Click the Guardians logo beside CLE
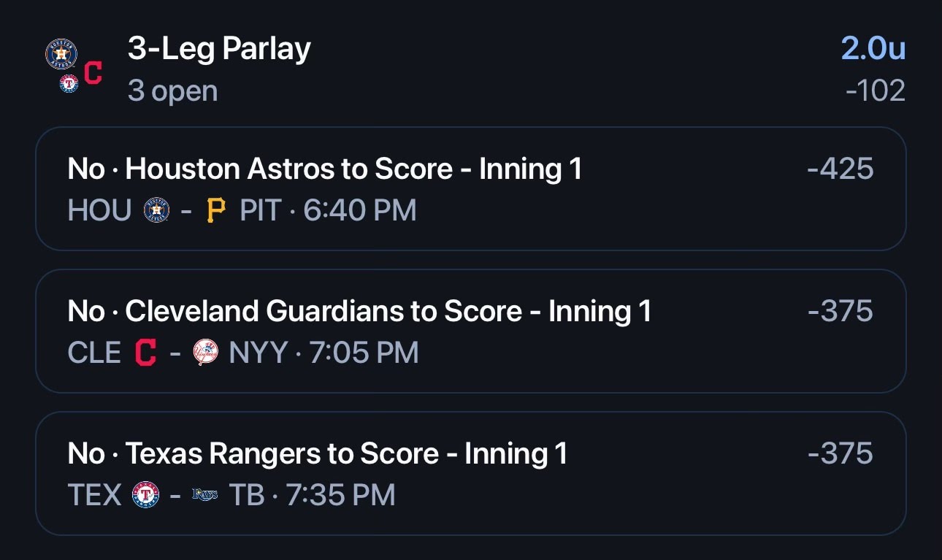This screenshot has height=560, width=942. (x=146, y=353)
